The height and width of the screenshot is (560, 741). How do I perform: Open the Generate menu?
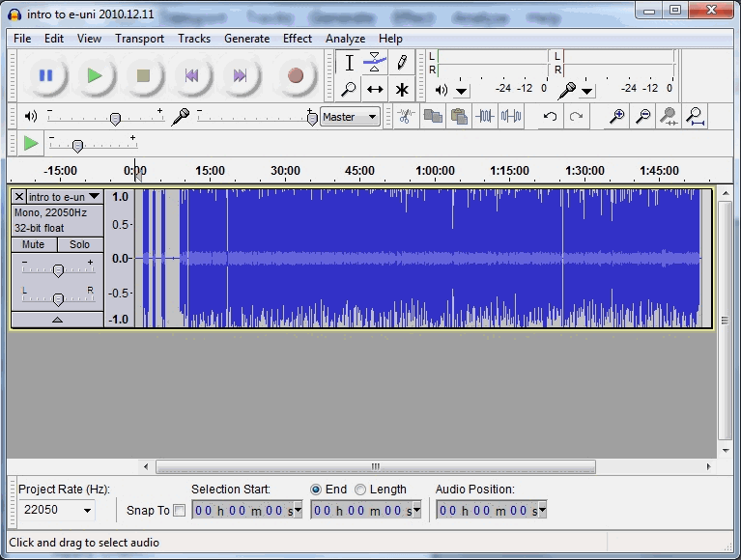click(x=246, y=39)
